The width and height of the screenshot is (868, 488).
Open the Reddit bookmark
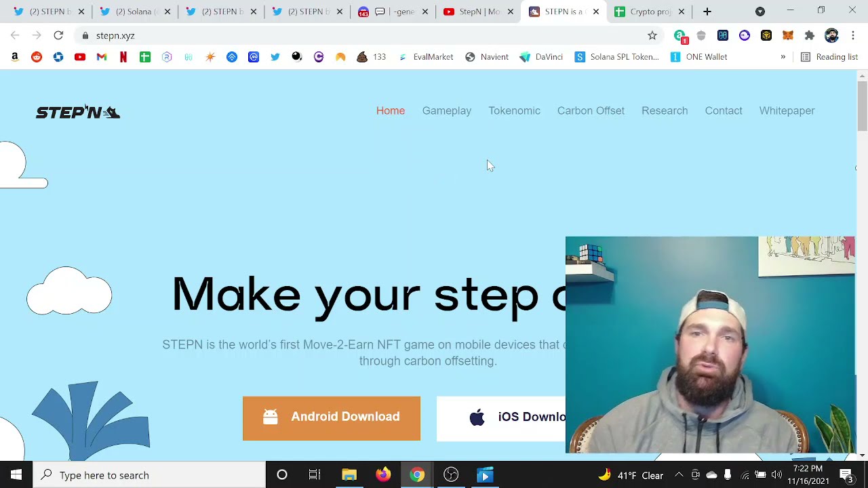coord(37,57)
